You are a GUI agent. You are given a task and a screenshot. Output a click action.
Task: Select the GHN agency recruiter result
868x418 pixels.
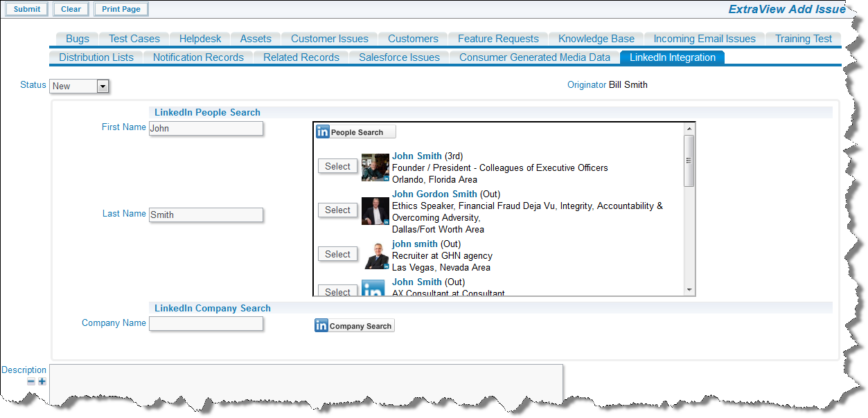click(x=338, y=254)
